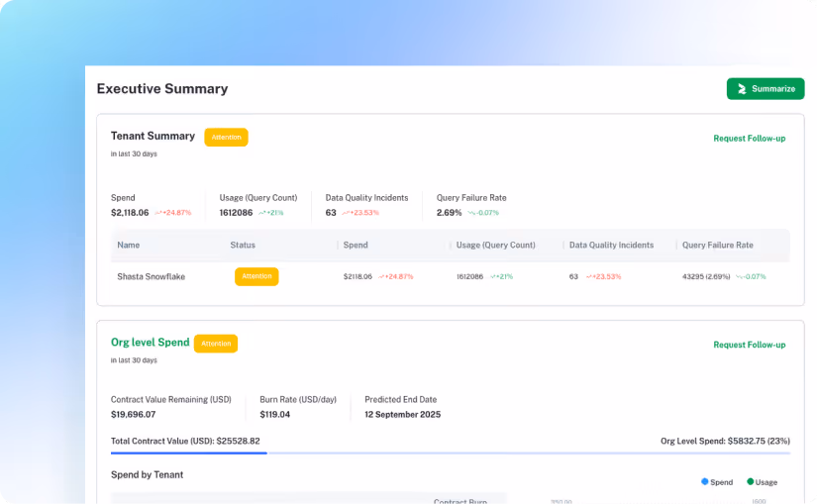
Task: Click Org Level Spend $5832.75 (23%) label
Action: 725,441
